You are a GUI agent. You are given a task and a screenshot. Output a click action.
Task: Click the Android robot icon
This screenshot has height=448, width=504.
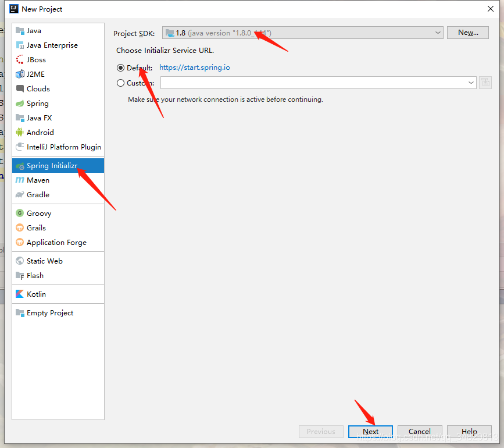[20, 132]
